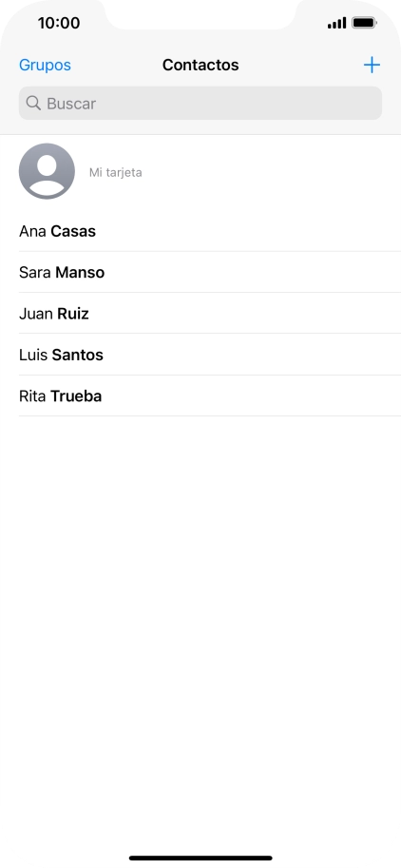Choose Luis Santos in contacts list

click(x=210, y=355)
